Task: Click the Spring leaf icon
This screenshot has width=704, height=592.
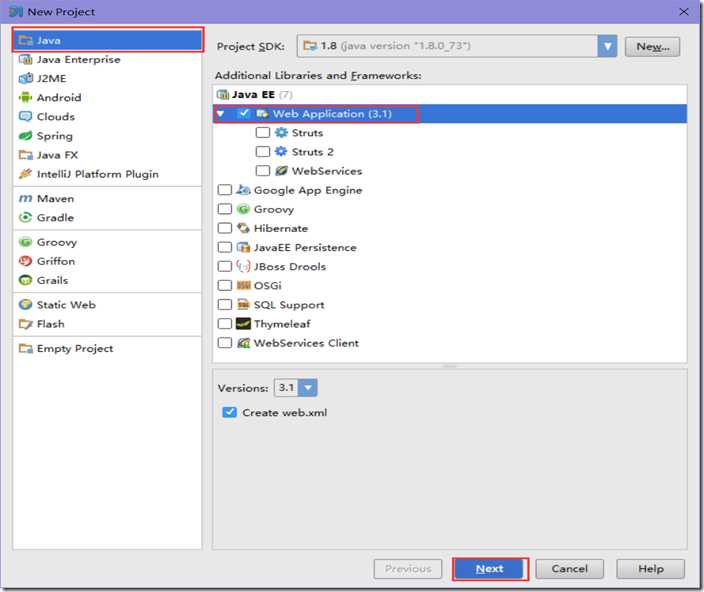Action: (x=26, y=136)
